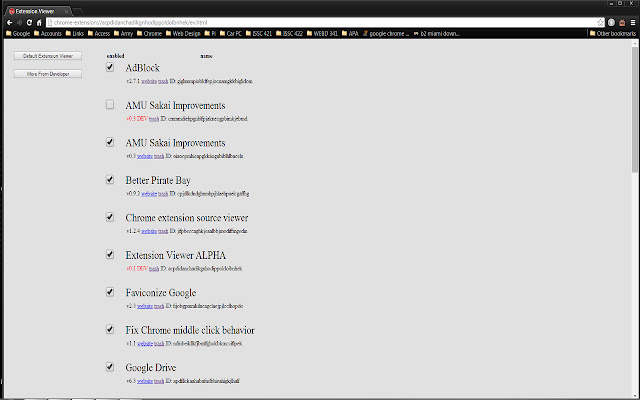Screen dimensions: 640x400
Task: Switch to the Extension Viewer tab
Action: [37, 11]
